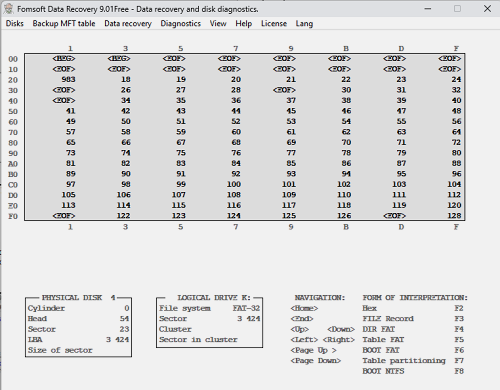
Task: Open the Backup MFT table menu
Action: [64, 24]
